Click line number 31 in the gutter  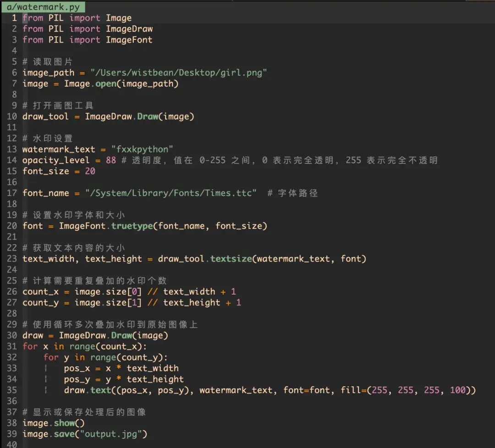pyautogui.click(x=12, y=346)
